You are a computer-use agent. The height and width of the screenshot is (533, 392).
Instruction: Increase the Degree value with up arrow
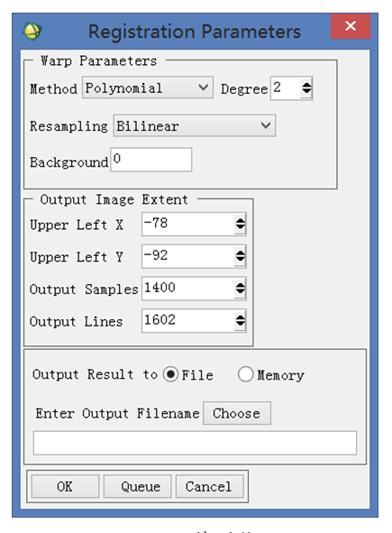(306, 85)
